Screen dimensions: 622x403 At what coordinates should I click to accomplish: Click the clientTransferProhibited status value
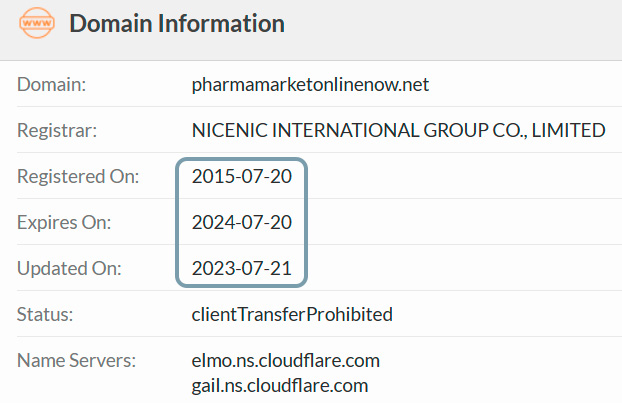[292, 315]
